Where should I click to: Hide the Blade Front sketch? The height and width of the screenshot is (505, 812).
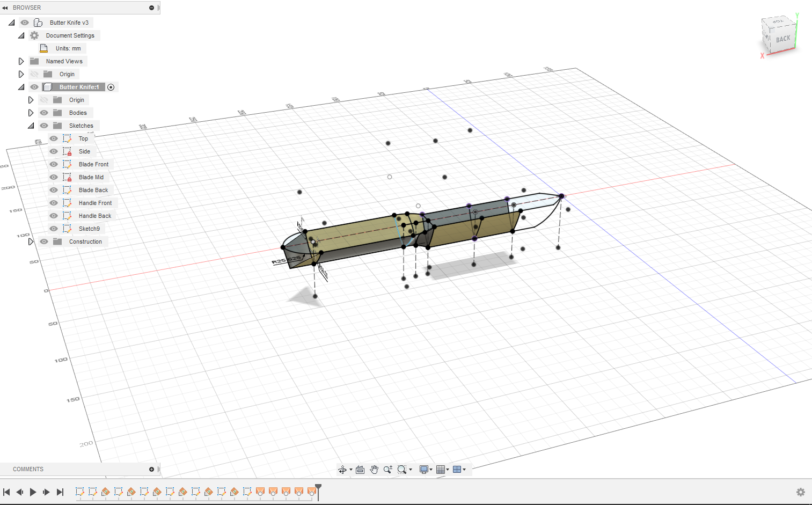click(54, 164)
